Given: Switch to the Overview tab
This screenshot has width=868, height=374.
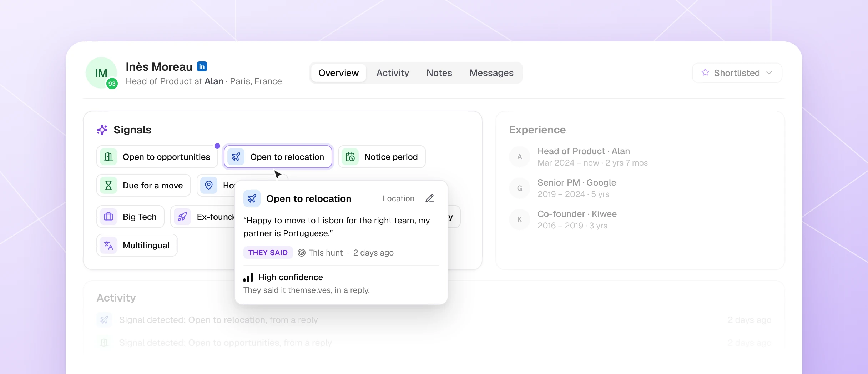Looking at the screenshot, I should pos(338,73).
